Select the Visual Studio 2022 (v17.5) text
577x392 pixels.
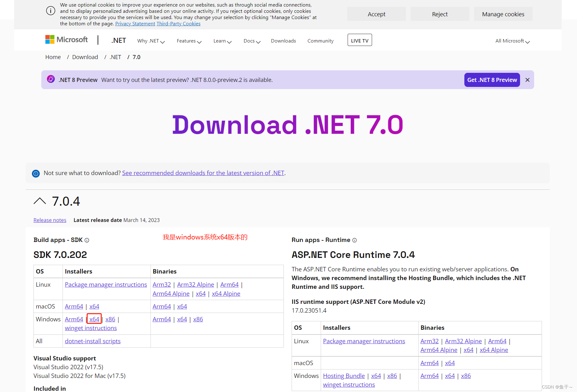pos(68,367)
